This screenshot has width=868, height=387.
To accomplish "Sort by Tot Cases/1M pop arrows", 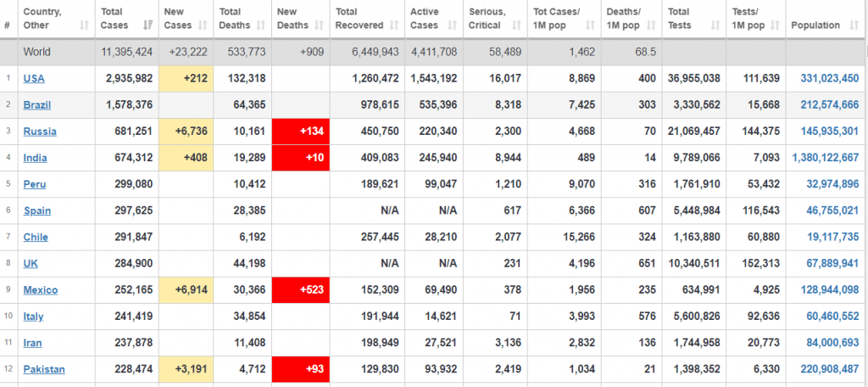I will pyautogui.click(x=590, y=25).
